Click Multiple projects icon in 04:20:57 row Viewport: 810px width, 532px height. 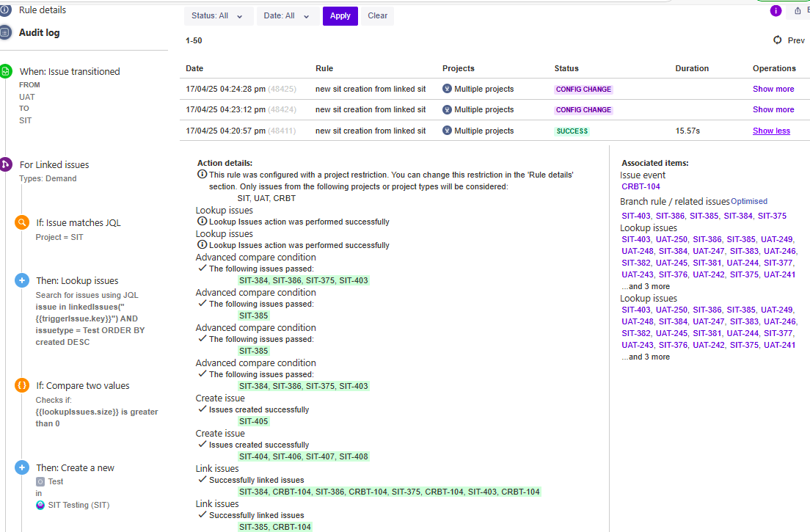(447, 131)
